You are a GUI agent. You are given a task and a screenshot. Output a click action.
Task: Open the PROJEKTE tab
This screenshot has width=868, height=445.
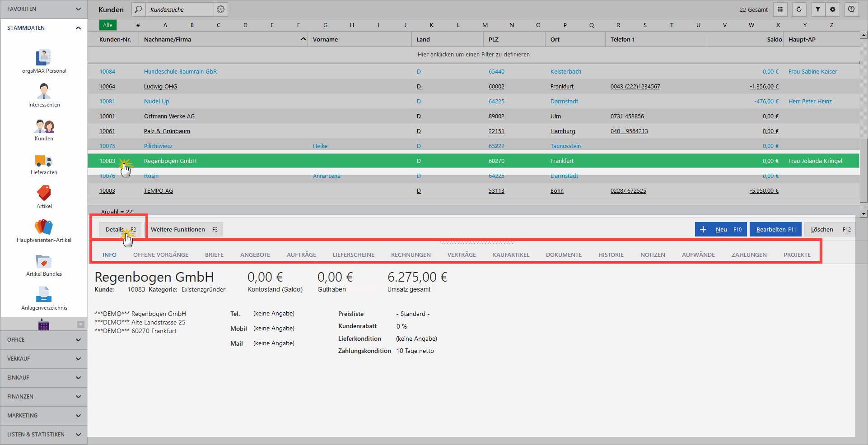tap(797, 255)
